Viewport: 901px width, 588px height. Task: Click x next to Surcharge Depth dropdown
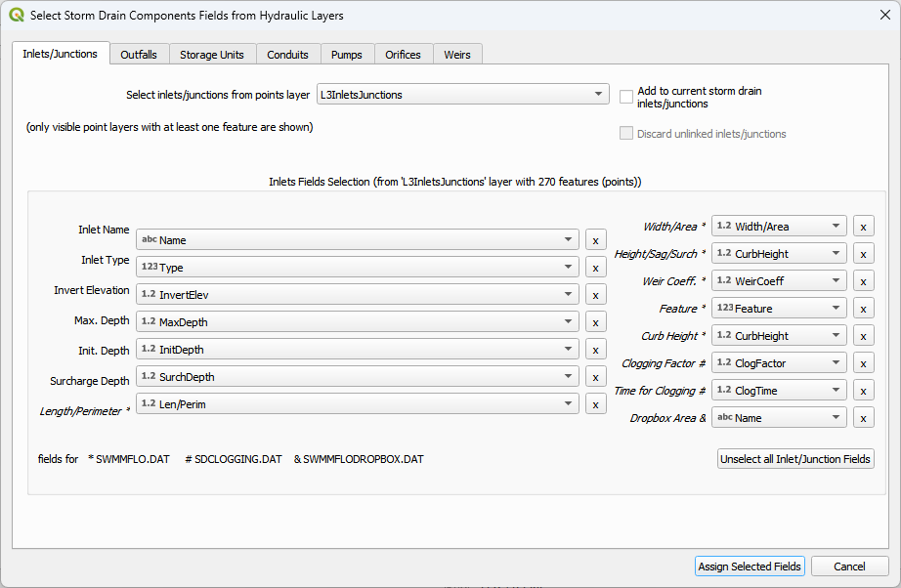[x=595, y=377]
